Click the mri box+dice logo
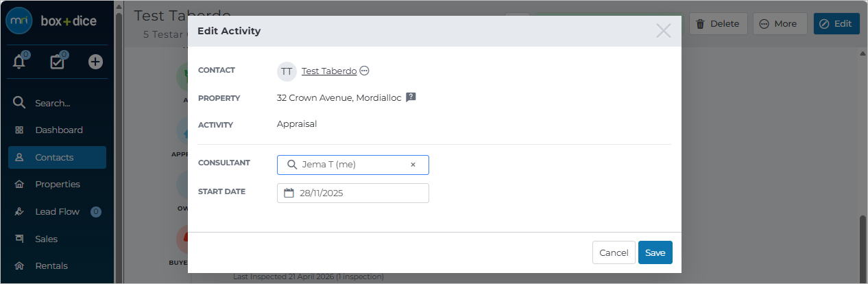 51,21
